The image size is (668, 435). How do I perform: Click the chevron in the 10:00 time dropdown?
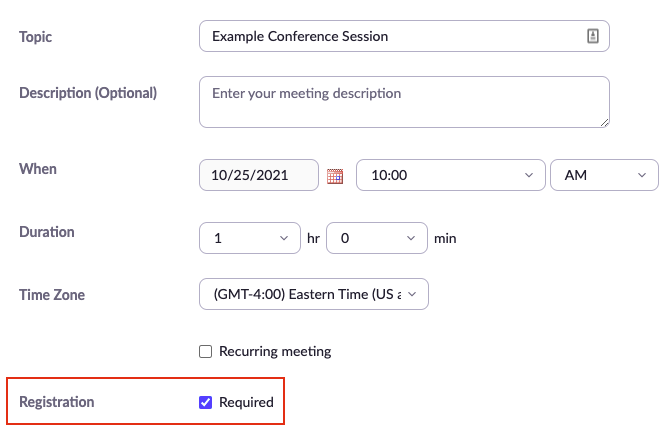[x=529, y=175]
